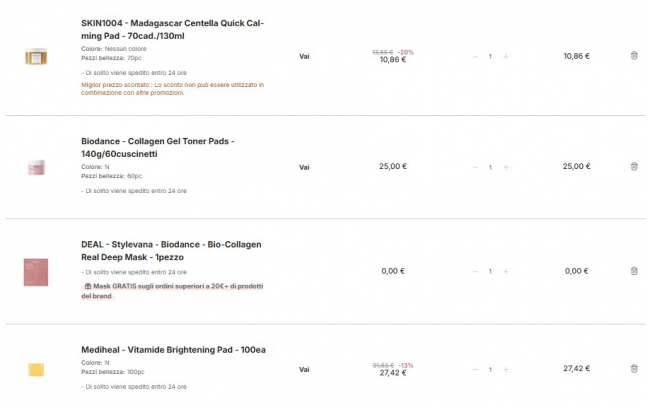Screen dimensions: 650x410
Task: Decrease quantity of Bio-Collagen Deep Mask
Action: tap(475, 271)
